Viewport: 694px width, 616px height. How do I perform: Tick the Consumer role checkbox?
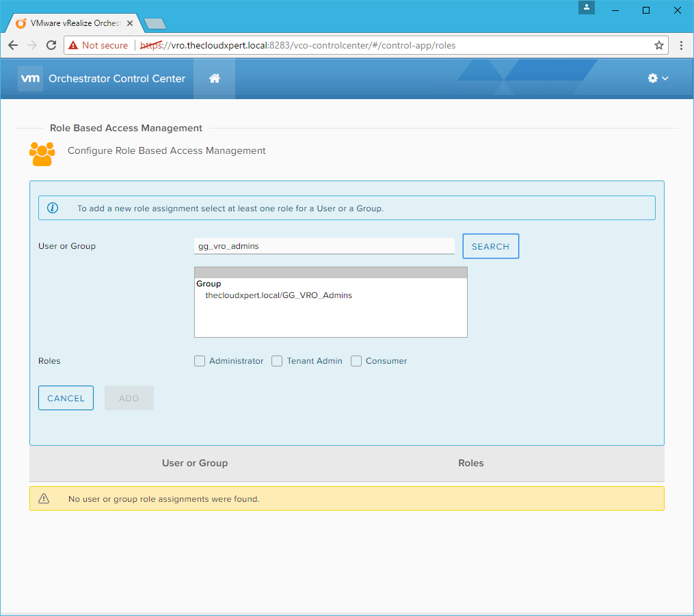[x=356, y=361]
